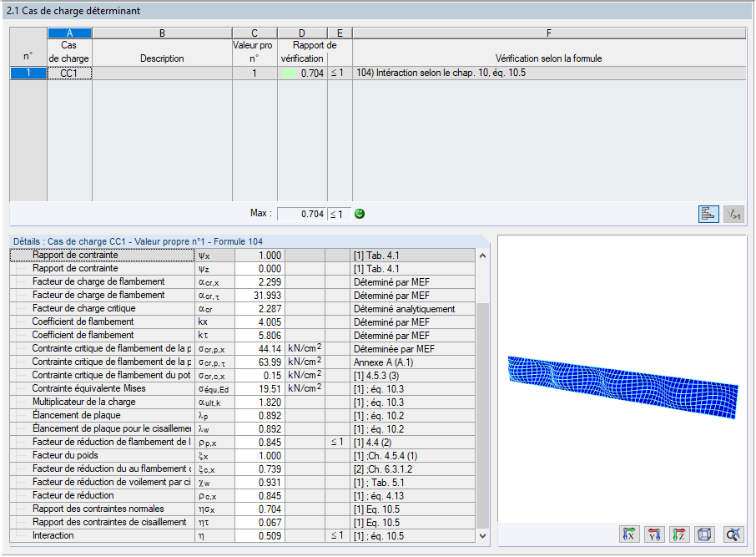The image size is (756, 557).
Task: Click the value 63.99 for σcr,p,τ
Action: point(260,362)
